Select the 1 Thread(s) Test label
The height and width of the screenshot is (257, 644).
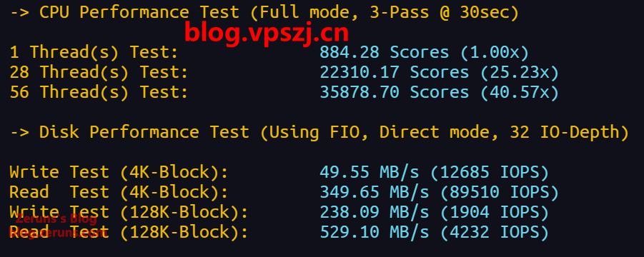pyautogui.click(x=94, y=52)
